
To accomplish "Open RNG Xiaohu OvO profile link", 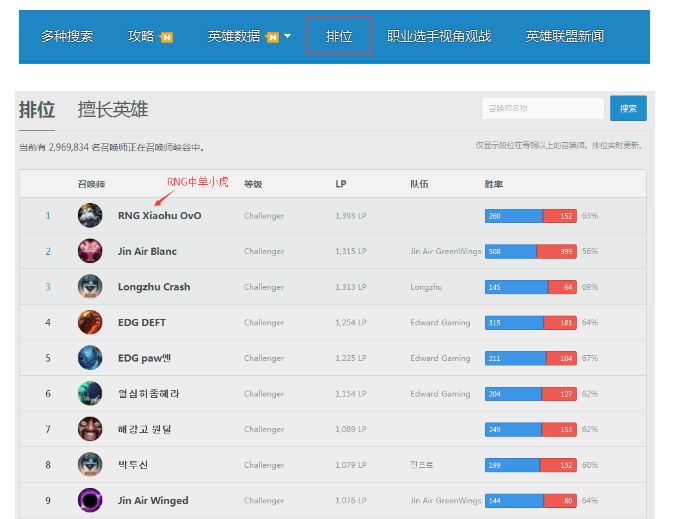I will coord(160,215).
